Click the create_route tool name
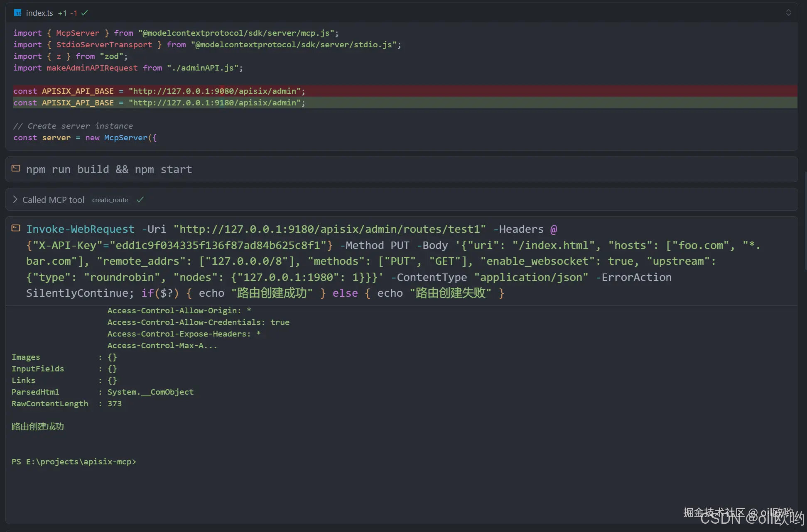Viewport: 807px width, 532px height. pos(110,200)
